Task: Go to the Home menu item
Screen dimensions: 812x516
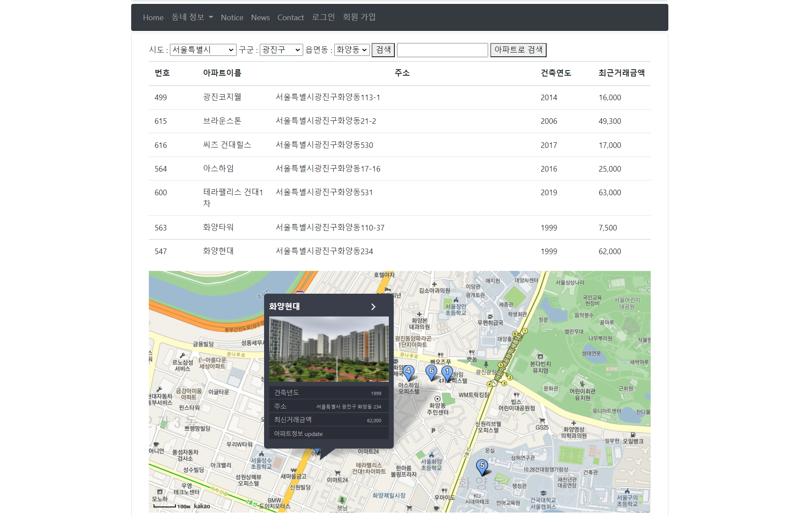Action: (153, 17)
